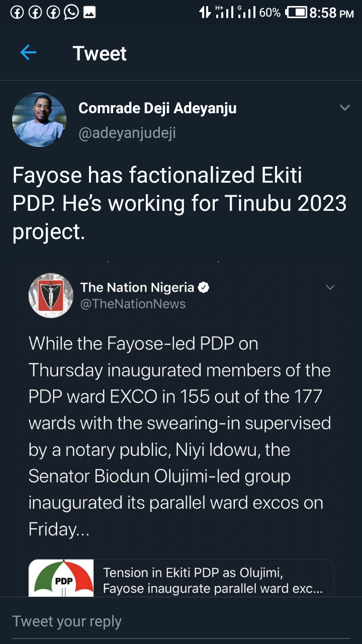Tap the WhatsApp notification icon in status bar
This screenshot has width=362, height=644.
[x=71, y=13]
